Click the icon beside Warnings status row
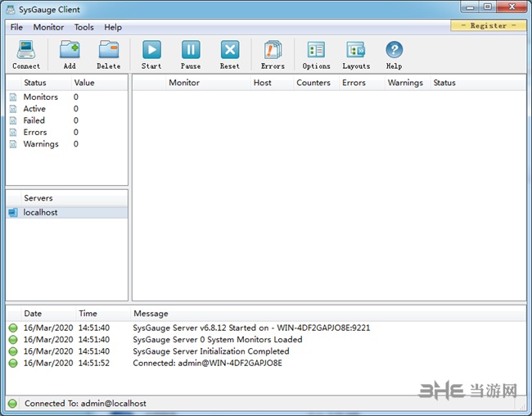 tap(13, 144)
